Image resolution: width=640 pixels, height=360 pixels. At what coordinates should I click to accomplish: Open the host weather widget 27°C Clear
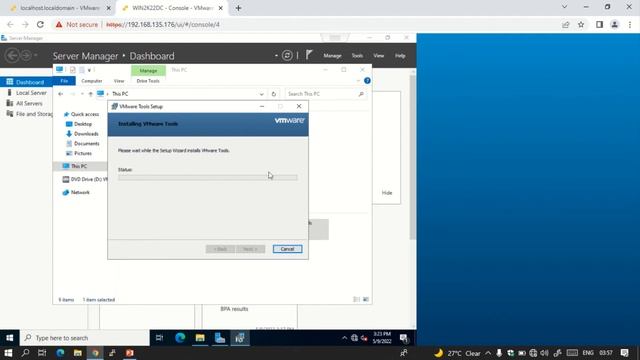coord(457,353)
